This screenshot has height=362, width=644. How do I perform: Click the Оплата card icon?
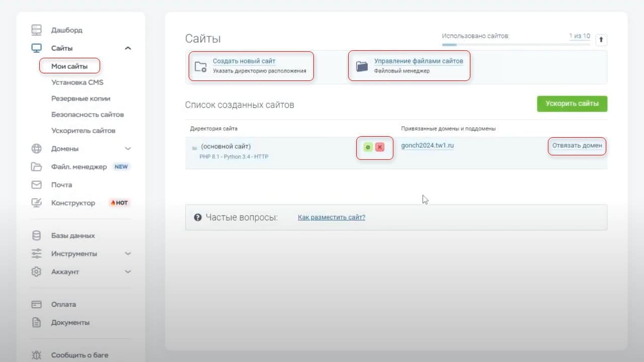[x=36, y=304]
